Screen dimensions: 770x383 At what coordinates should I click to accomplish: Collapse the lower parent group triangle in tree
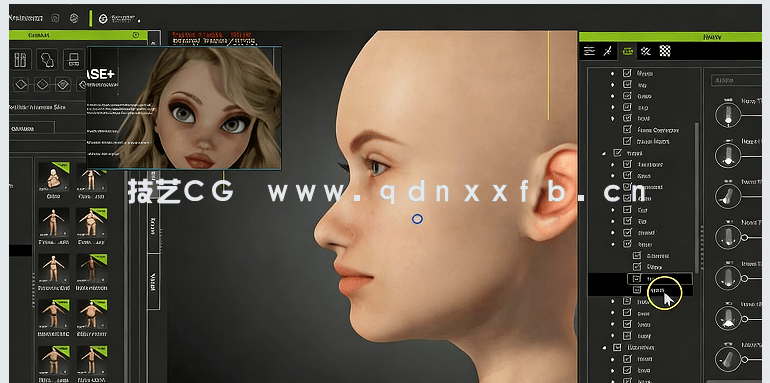pos(605,347)
